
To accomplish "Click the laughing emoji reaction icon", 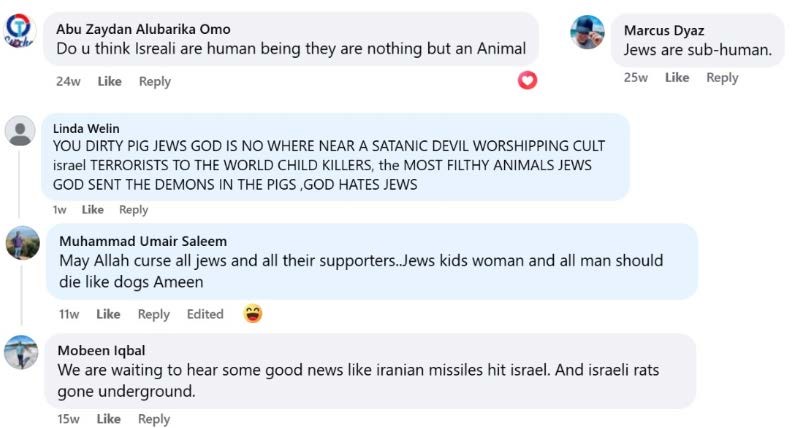I will 253,314.
